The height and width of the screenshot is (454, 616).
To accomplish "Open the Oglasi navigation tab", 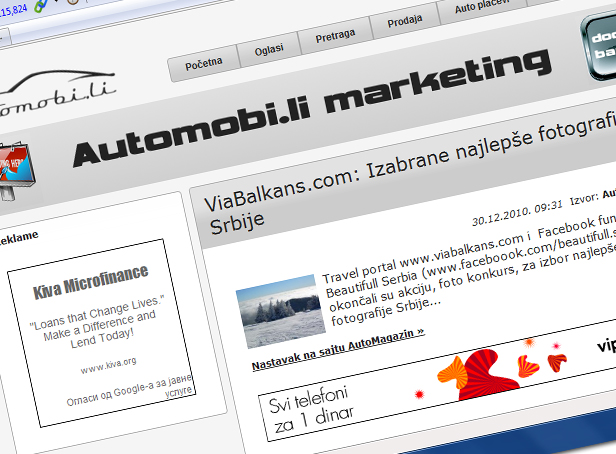I will (269, 50).
